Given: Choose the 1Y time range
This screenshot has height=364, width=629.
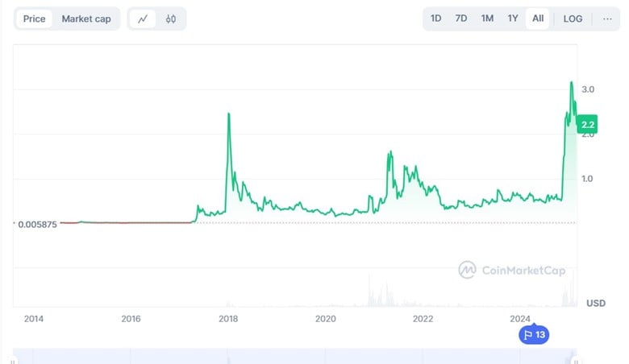Looking at the screenshot, I should coord(513,19).
